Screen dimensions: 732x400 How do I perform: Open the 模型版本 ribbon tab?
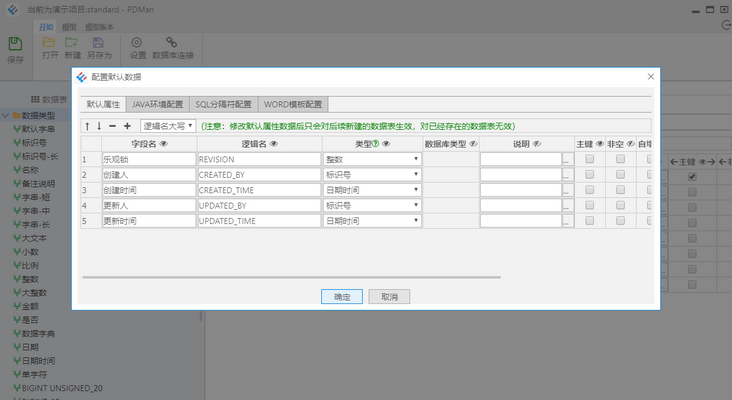(99, 27)
